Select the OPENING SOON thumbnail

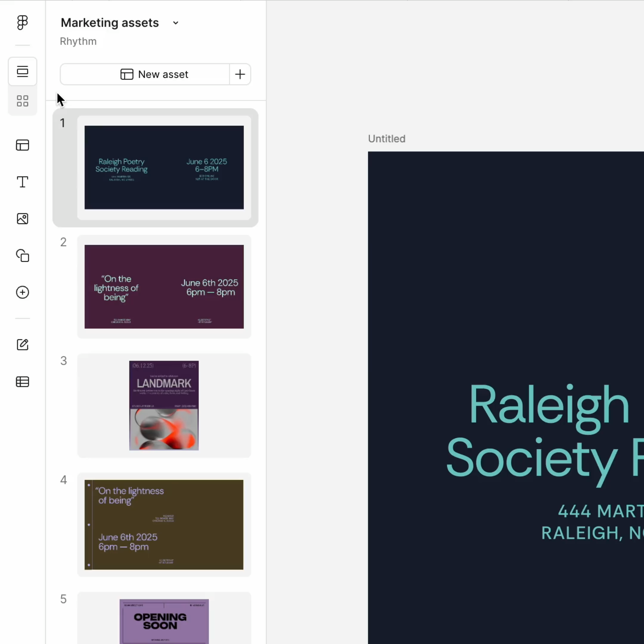(x=164, y=621)
